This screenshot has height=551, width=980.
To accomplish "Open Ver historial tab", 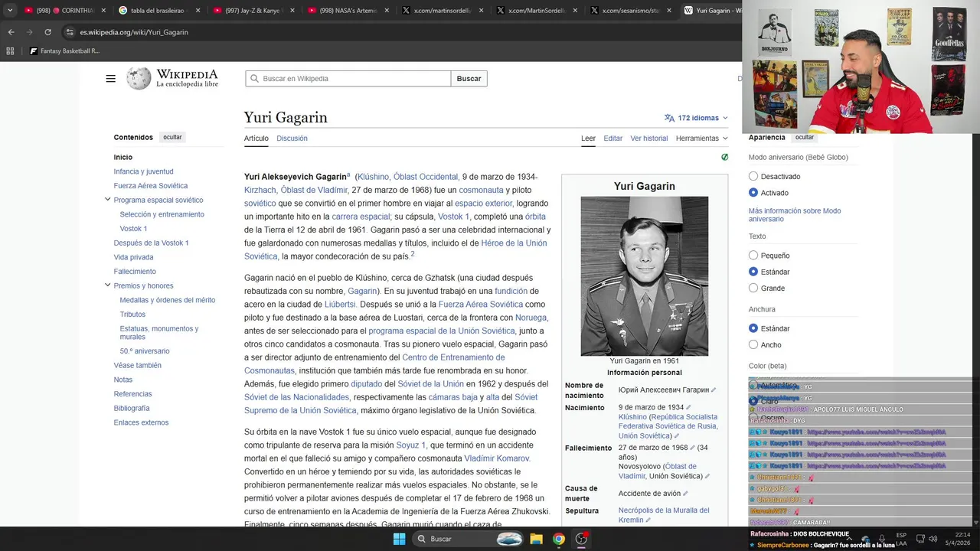I will [x=649, y=139].
